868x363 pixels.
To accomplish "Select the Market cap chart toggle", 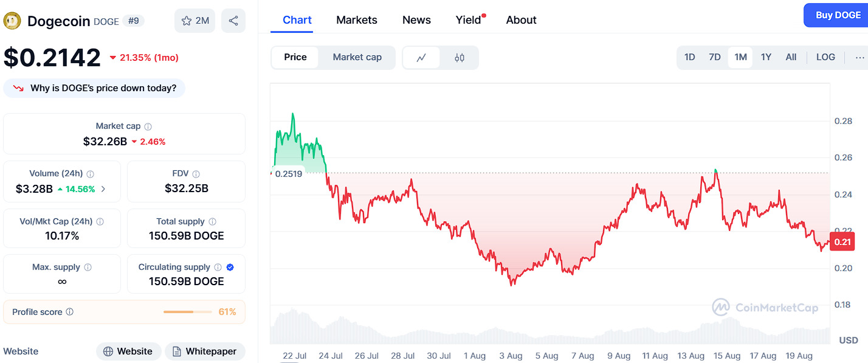I will tap(357, 57).
